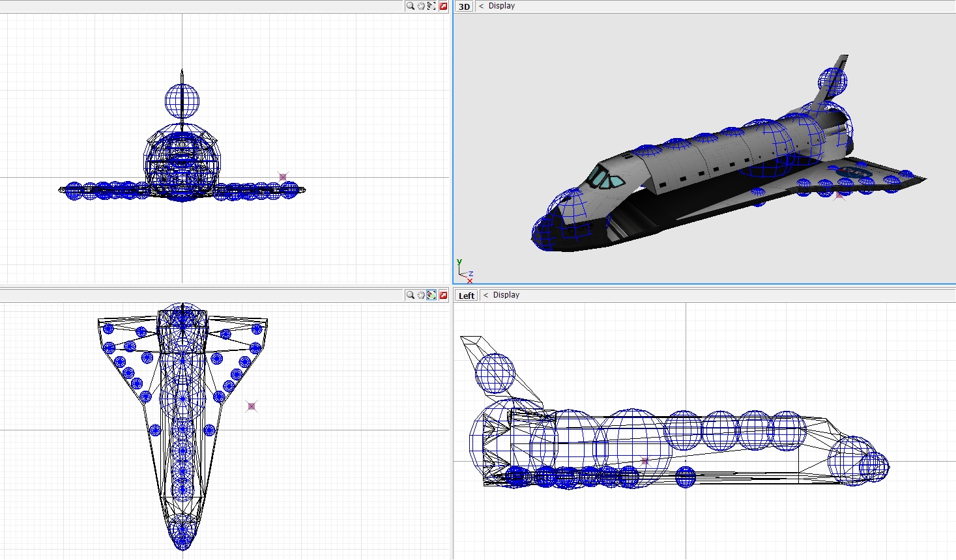Open the Display menu of the Left viewport
Viewport: 956px width, 560px height.
tap(506, 295)
